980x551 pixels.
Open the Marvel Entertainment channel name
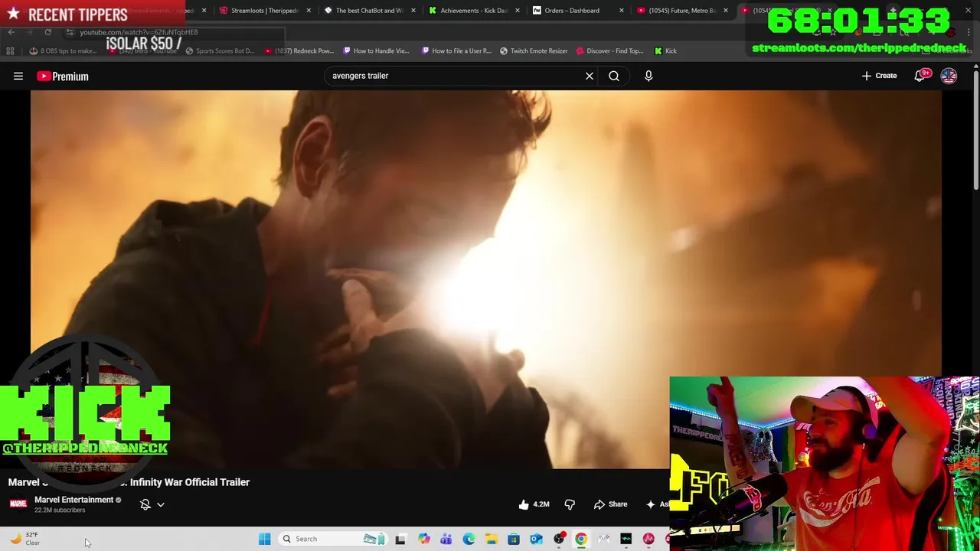click(73, 500)
